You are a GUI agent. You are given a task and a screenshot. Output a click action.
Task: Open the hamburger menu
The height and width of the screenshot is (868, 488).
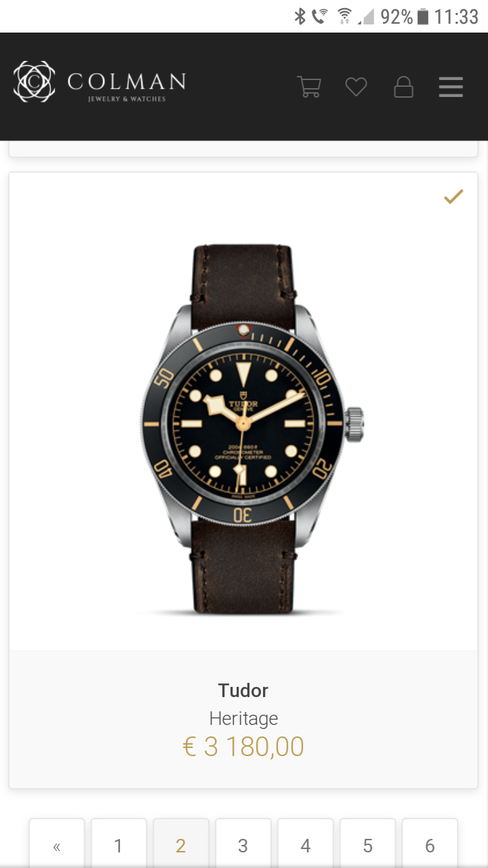click(451, 87)
